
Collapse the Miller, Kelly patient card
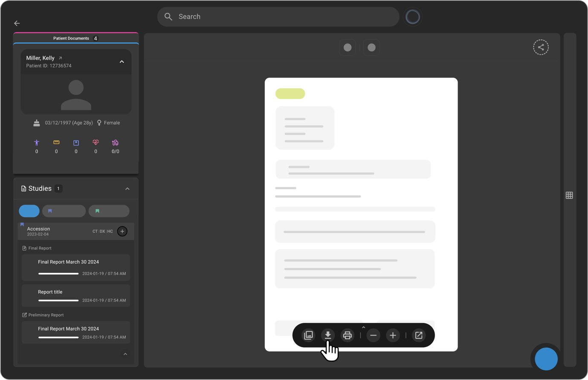(x=122, y=62)
